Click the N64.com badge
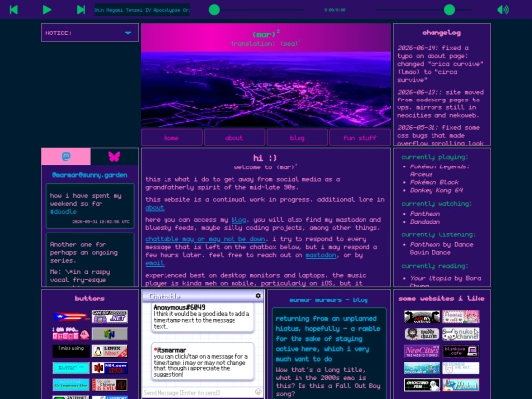Screen dimensions: 532x399 [109, 367]
